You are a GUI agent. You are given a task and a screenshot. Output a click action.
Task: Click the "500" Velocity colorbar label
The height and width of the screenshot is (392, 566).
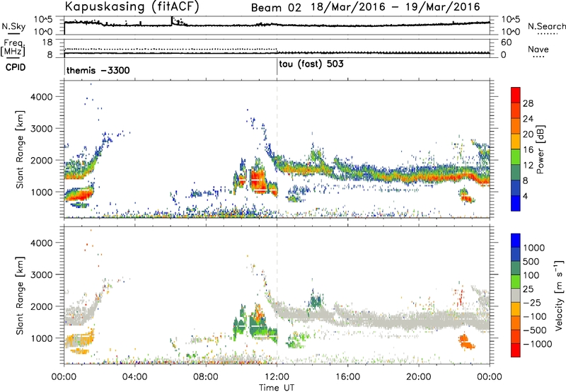pos(531,261)
